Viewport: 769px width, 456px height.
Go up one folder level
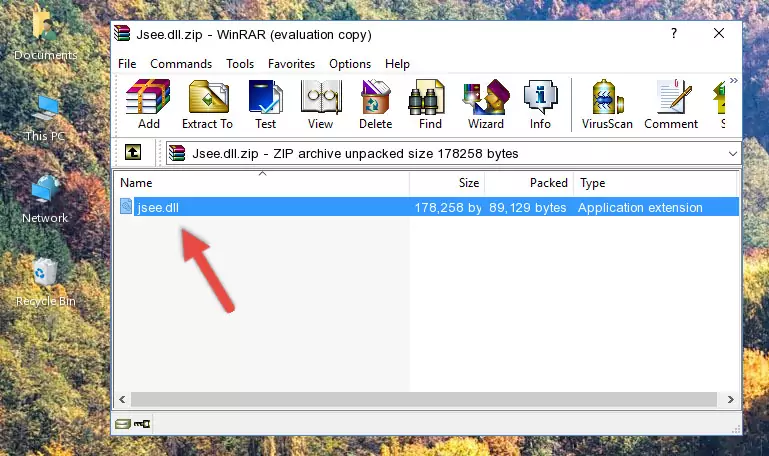click(x=133, y=152)
